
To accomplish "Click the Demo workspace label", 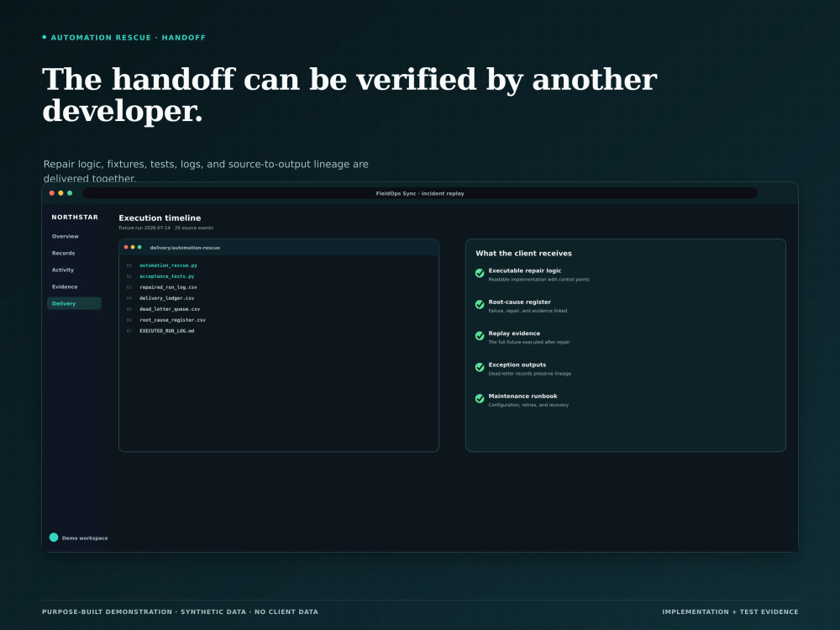I will pyautogui.click(x=85, y=538).
